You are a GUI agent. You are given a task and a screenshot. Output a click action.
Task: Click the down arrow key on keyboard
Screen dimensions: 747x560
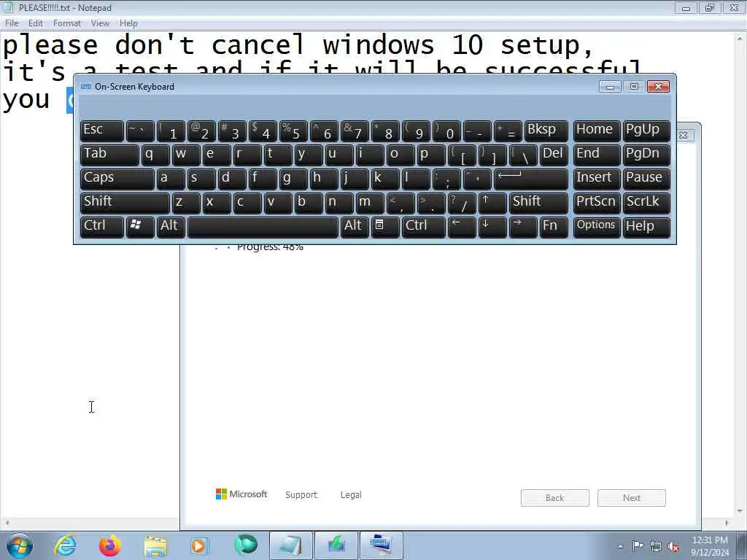[492, 226]
